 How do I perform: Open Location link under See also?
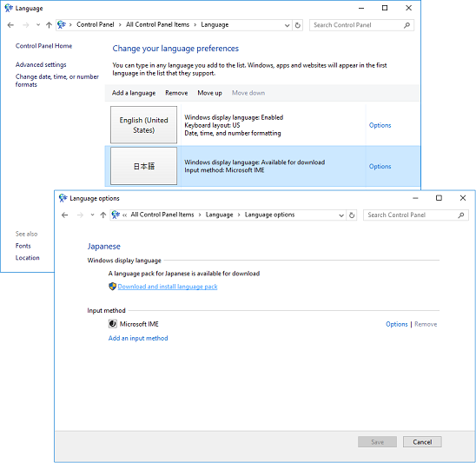(27, 258)
